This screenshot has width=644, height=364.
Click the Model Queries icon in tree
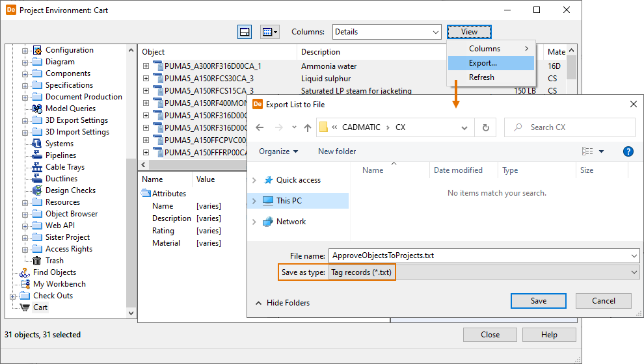(x=37, y=109)
